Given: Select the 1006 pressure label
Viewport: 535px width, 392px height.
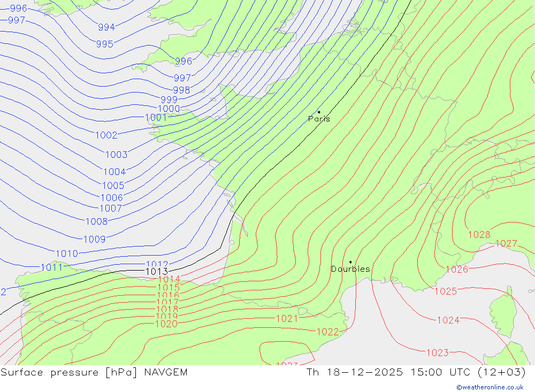Looking at the screenshot, I should pyautogui.click(x=112, y=197).
